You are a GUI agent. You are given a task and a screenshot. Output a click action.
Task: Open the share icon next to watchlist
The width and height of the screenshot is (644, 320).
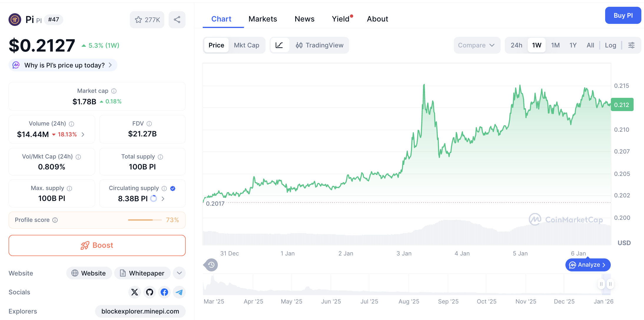[177, 19]
